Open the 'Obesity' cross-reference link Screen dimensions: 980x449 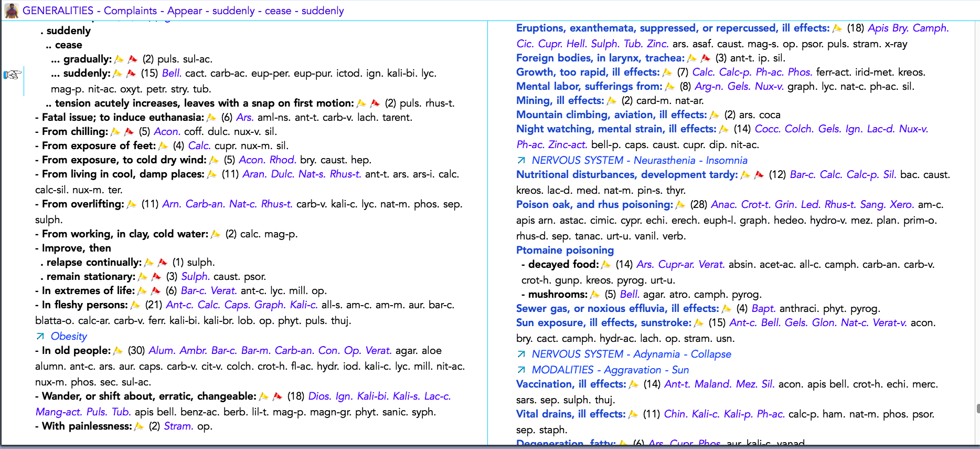[69, 336]
